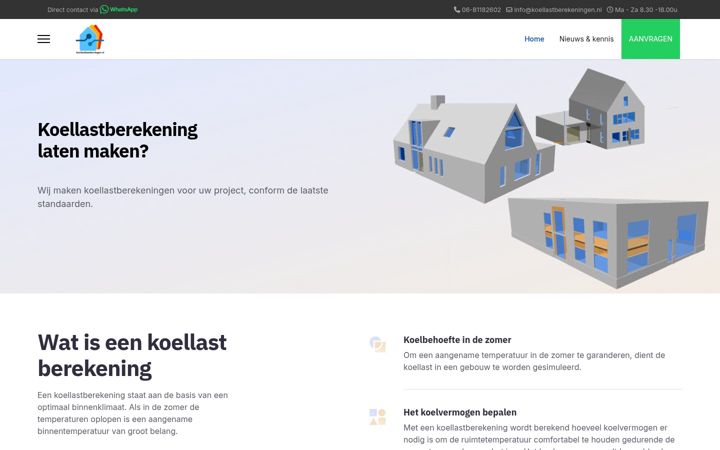Click the 3D house model image
Screen dimensions: 720x450
[x=474, y=149]
